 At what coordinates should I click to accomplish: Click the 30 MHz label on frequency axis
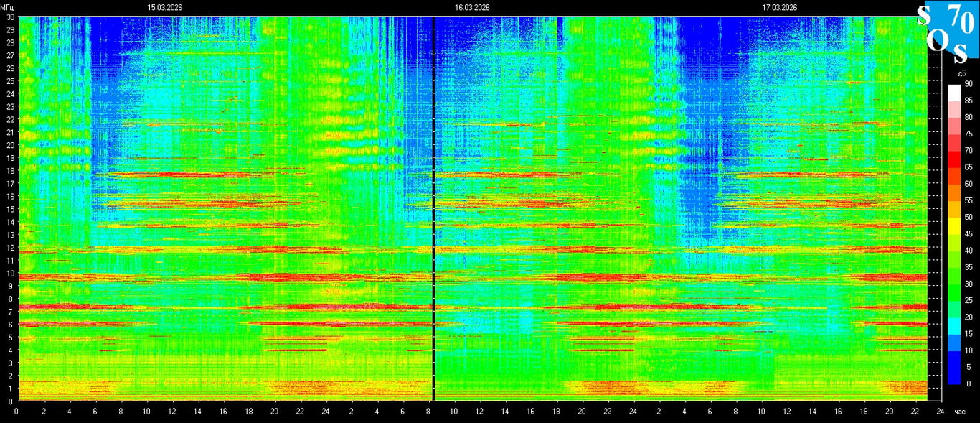tap(11, 17)
